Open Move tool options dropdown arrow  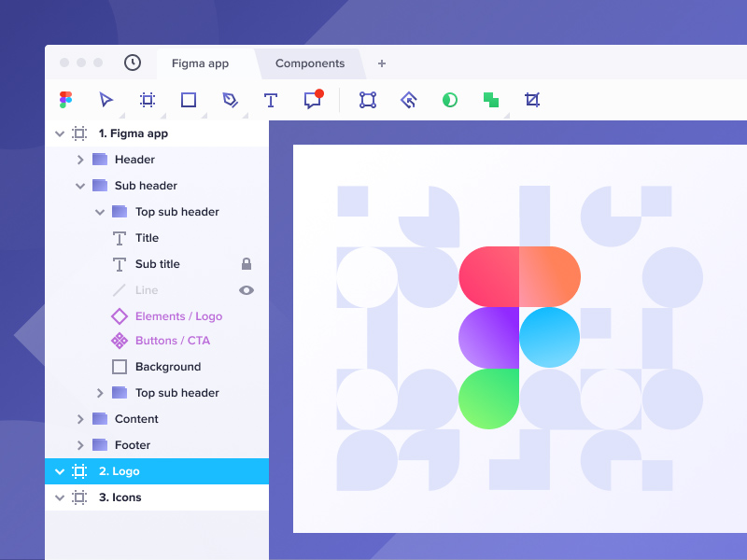coord(122,115)
